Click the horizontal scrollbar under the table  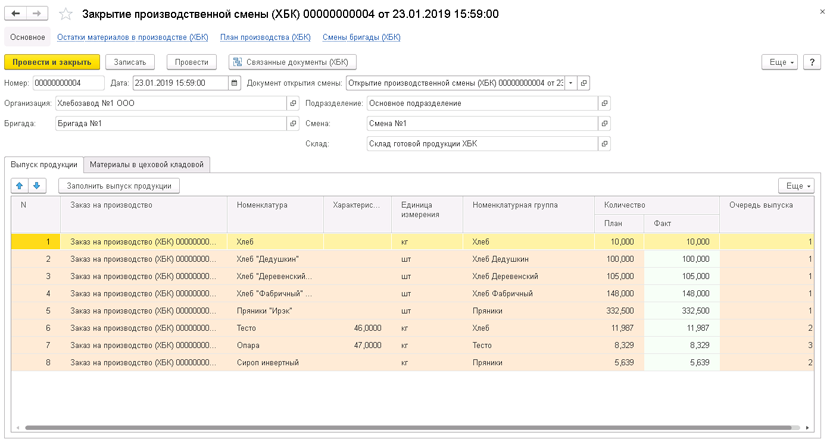(408, 428)
